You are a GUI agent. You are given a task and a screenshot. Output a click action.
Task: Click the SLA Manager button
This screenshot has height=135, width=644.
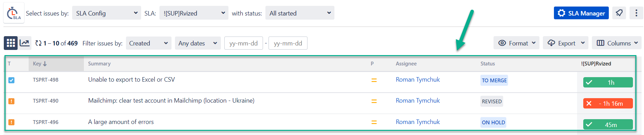point(581,13)
